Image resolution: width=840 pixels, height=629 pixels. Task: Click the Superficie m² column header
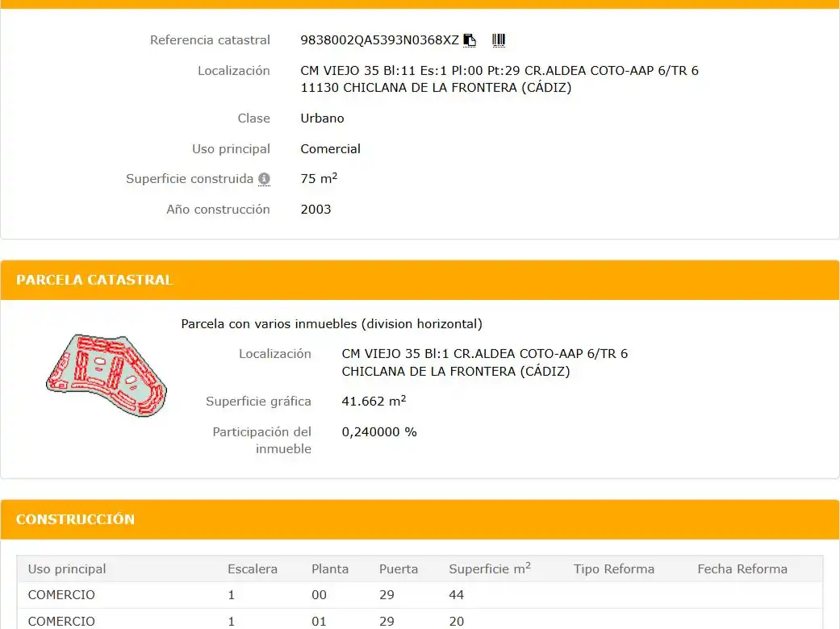tap(490, 569)
